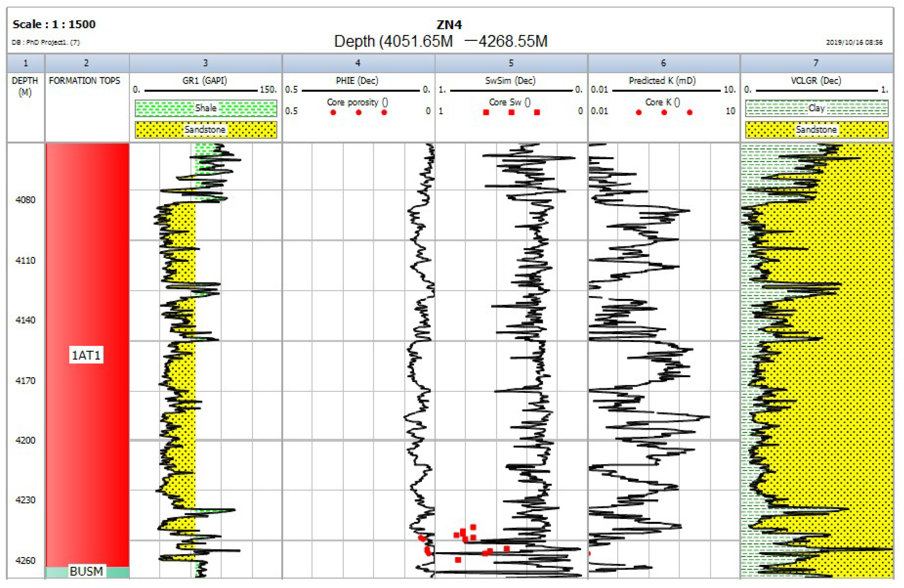Click the Core porosity legend red dots
904x588 pixels.
tap(358, 112)
